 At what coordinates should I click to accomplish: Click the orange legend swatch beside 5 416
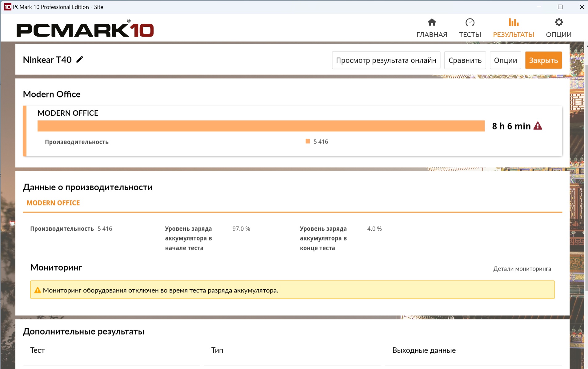[x=308, y=141]
